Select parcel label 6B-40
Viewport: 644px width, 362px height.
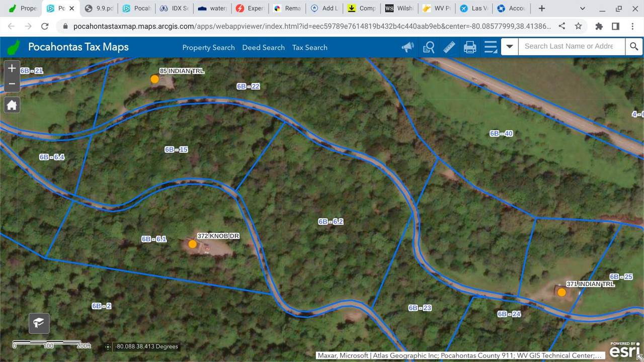coord(501,134)
